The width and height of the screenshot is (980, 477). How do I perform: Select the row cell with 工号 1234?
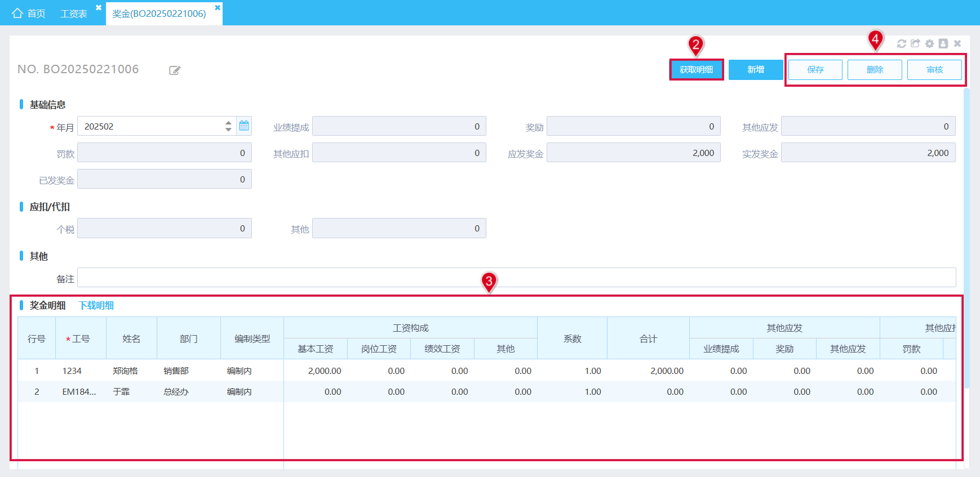point(81,371)
